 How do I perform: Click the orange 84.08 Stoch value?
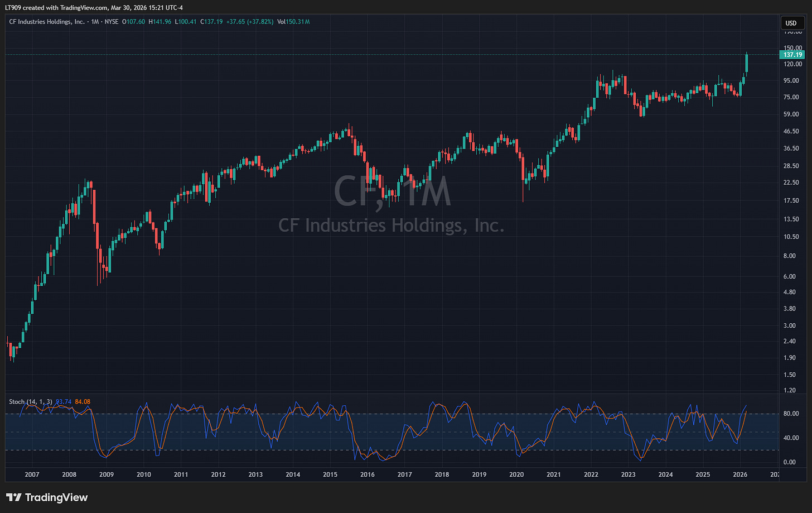click(x=82, y=401)
